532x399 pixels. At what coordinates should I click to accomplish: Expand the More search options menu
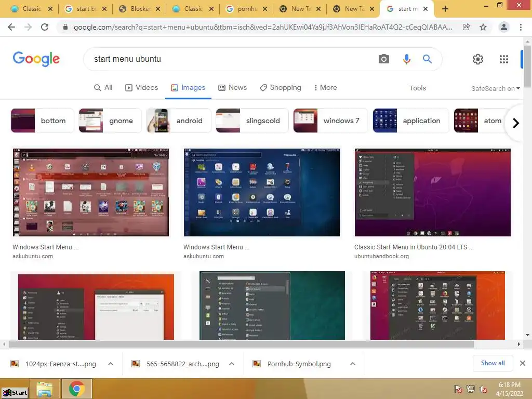(325, 87)
